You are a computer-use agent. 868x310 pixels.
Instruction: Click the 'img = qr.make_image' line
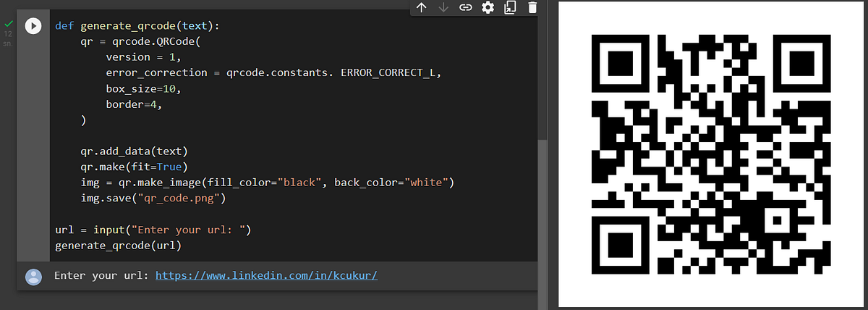[267, 182]
